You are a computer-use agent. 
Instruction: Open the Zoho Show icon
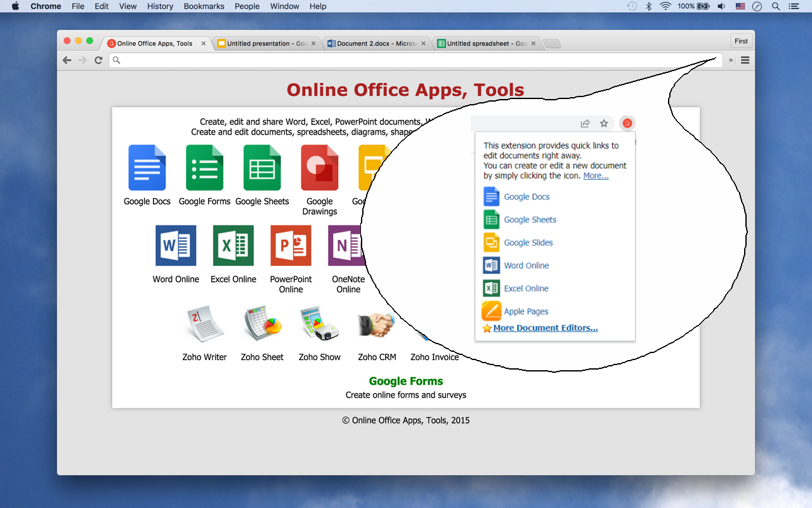320,324
